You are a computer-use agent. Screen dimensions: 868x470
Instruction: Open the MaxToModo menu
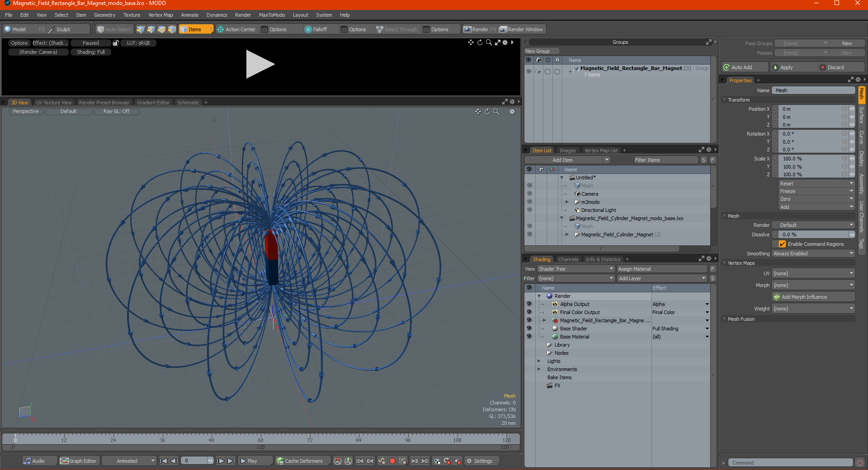coord(272,15)
